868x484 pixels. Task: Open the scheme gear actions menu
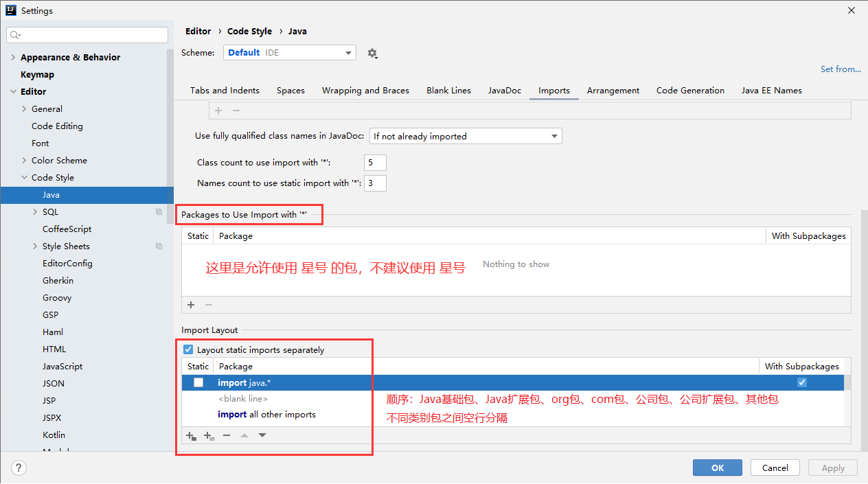(372, 53)
